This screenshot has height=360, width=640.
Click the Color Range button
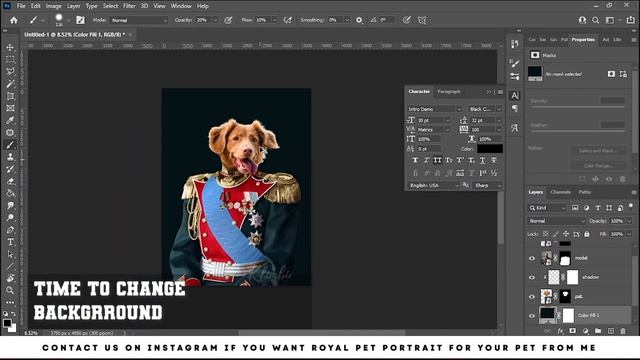click(x=598, y=166)
